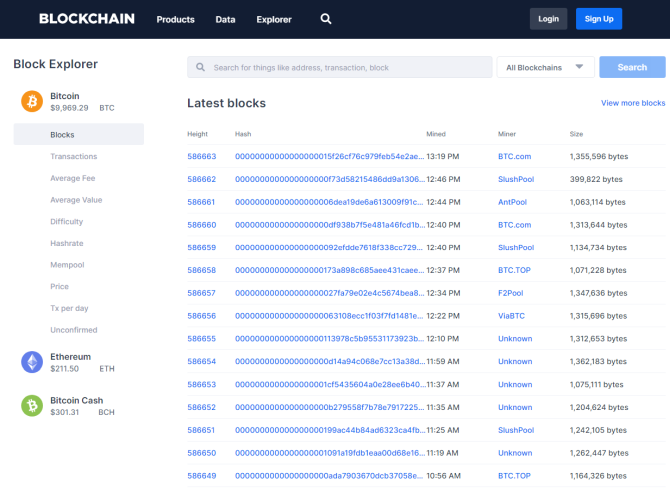Open block height 586653

click(x=202, y=384)
